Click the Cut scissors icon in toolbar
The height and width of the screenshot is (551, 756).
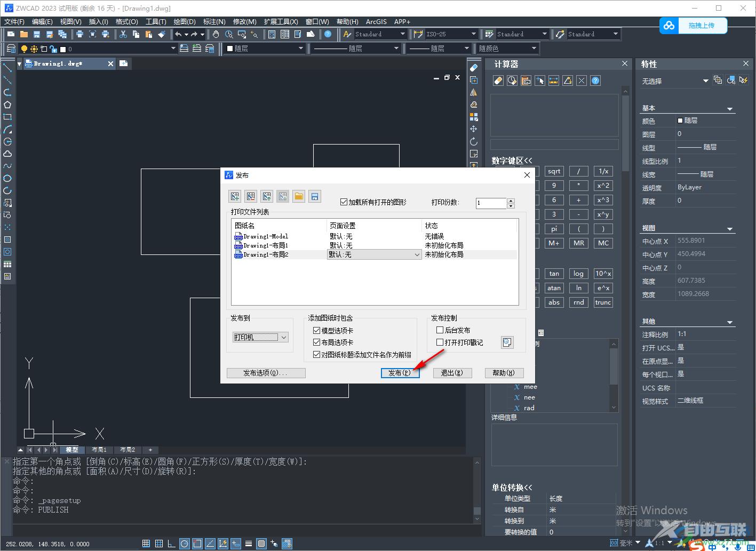coord(123,34)
